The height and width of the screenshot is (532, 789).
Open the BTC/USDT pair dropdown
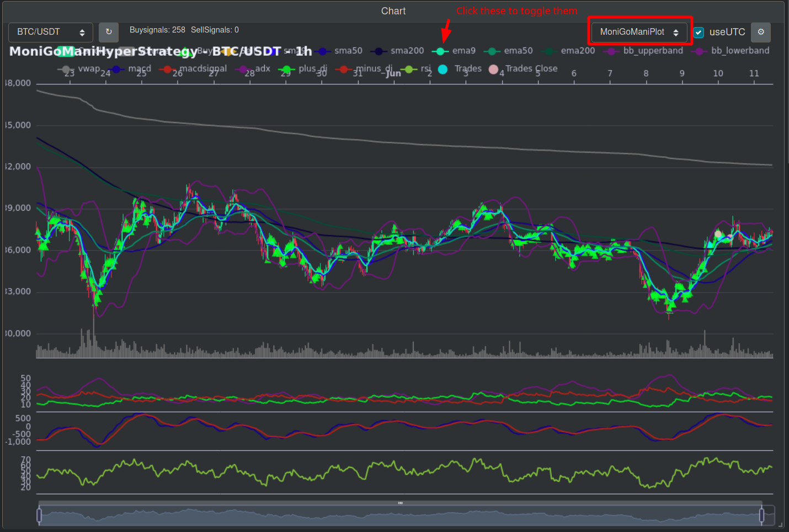pos(51,32)
